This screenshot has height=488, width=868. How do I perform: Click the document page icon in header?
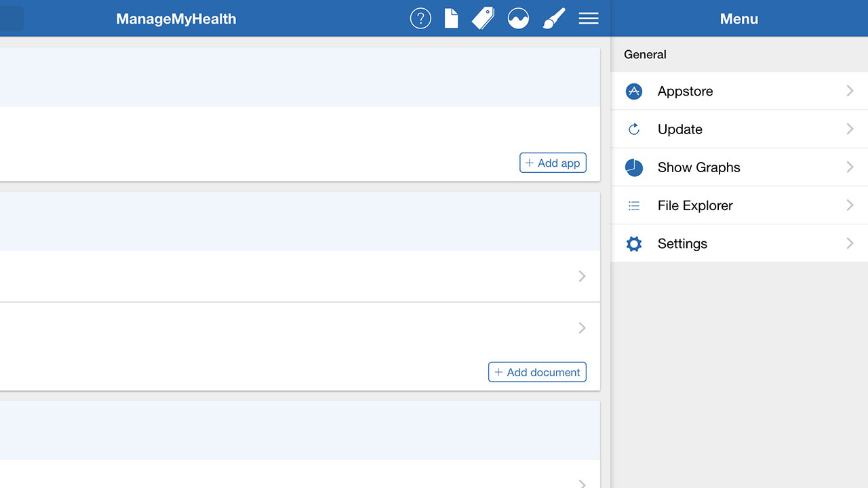[451, 18]
